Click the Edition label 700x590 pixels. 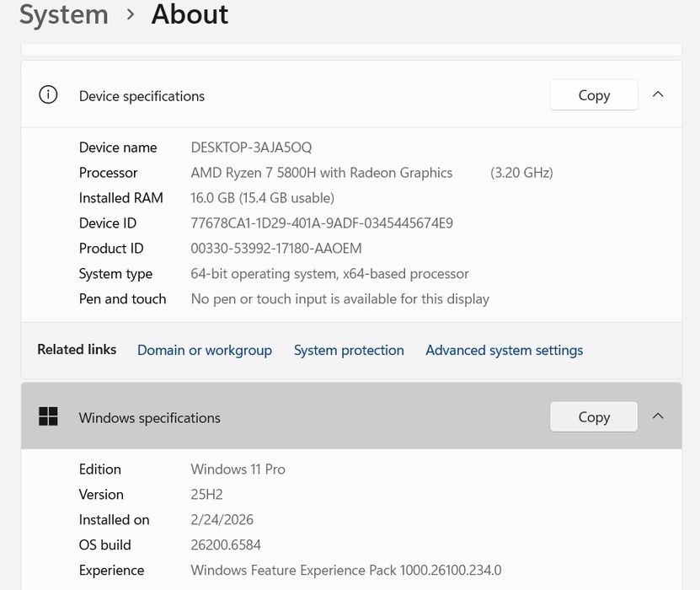(x=100, y=469)
